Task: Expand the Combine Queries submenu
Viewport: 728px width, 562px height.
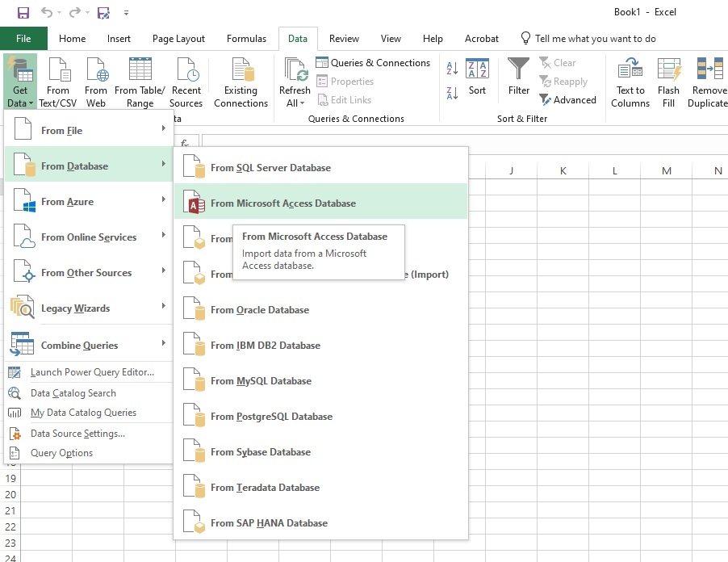Action: [88, 344]
